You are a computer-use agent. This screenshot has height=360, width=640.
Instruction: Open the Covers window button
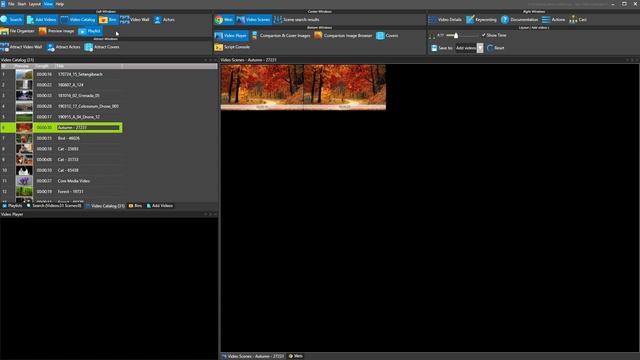(387, 36)
